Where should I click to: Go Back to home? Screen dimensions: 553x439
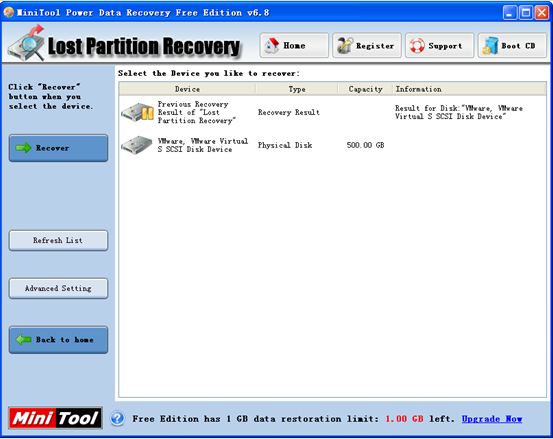point(58,340)
